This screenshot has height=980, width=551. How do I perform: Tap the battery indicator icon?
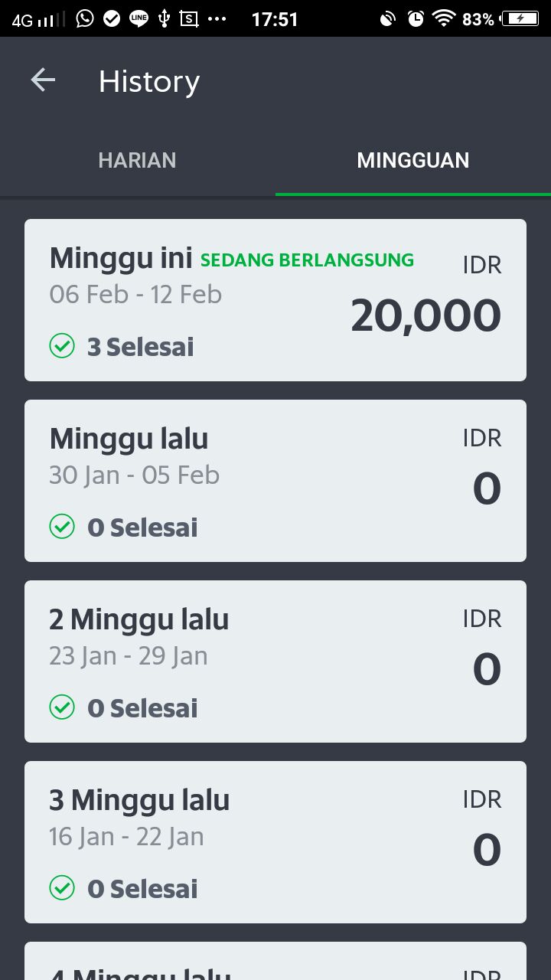pos(520,18)
